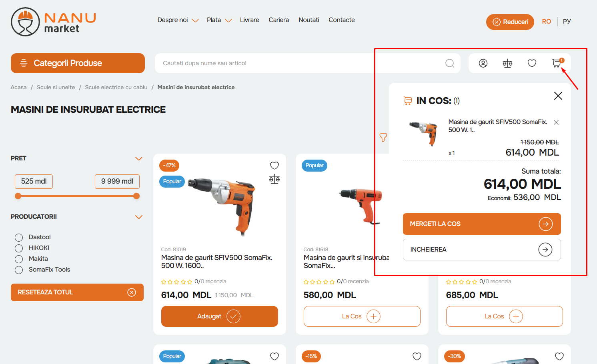
Task: Open Masina de gaurit SFIV500 product title in listing
Action: (x=217, y=262)
